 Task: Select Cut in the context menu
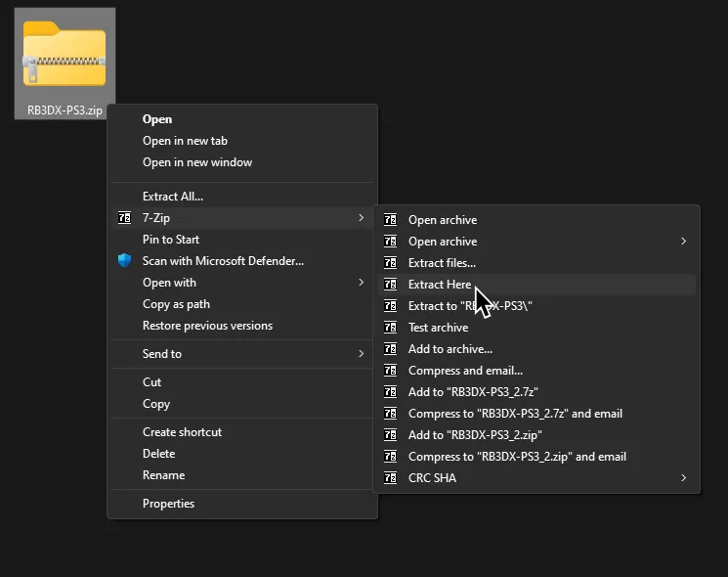pyautogui.click(x=242, y=381)
